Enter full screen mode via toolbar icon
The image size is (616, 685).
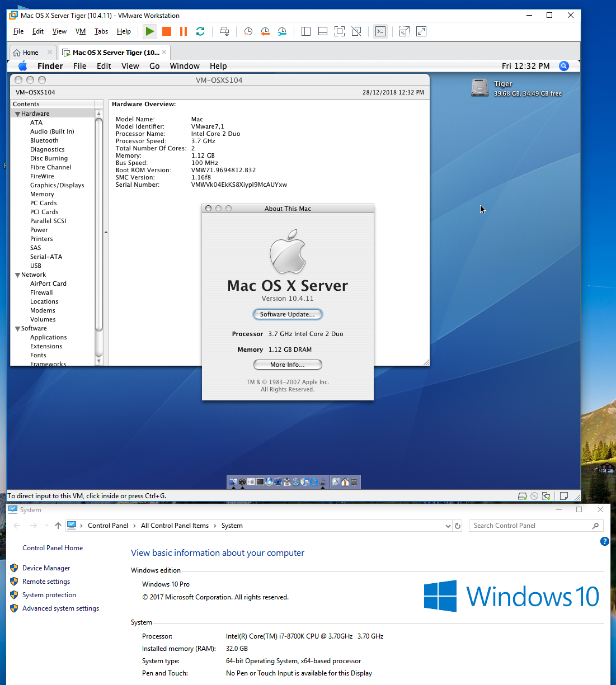[340, 31]
